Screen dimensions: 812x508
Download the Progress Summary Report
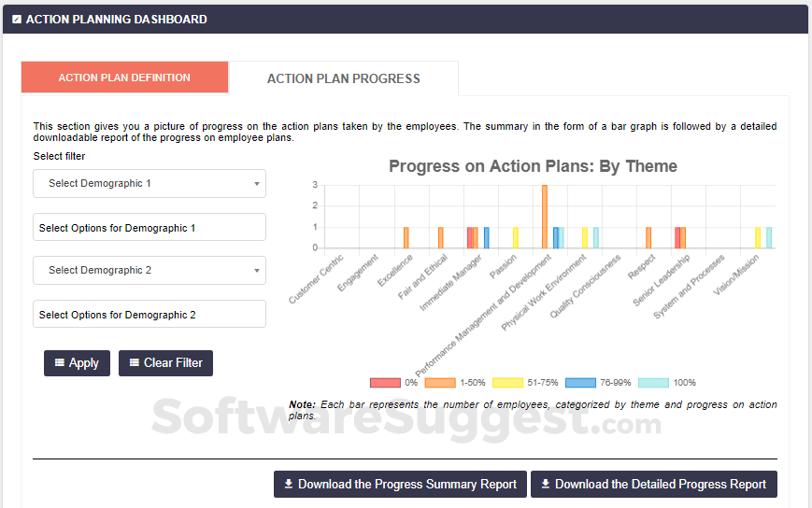[x=400, y=484]
